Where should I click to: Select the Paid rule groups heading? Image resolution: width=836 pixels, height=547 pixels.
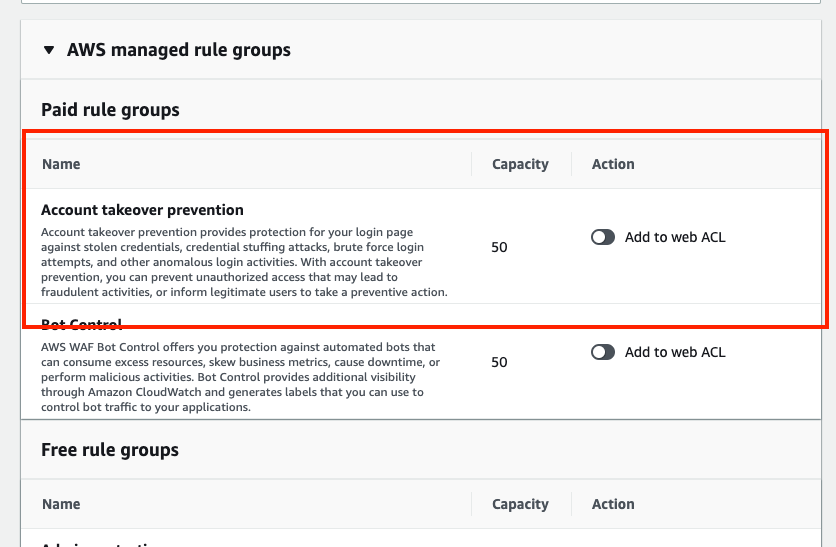[x=110, y=110]
